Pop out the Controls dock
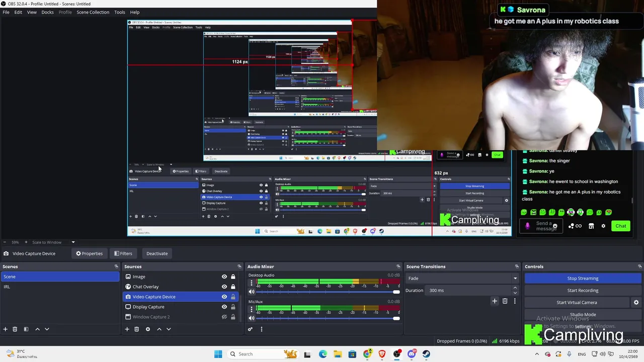644x362 pixels. [x=639, y=266]
